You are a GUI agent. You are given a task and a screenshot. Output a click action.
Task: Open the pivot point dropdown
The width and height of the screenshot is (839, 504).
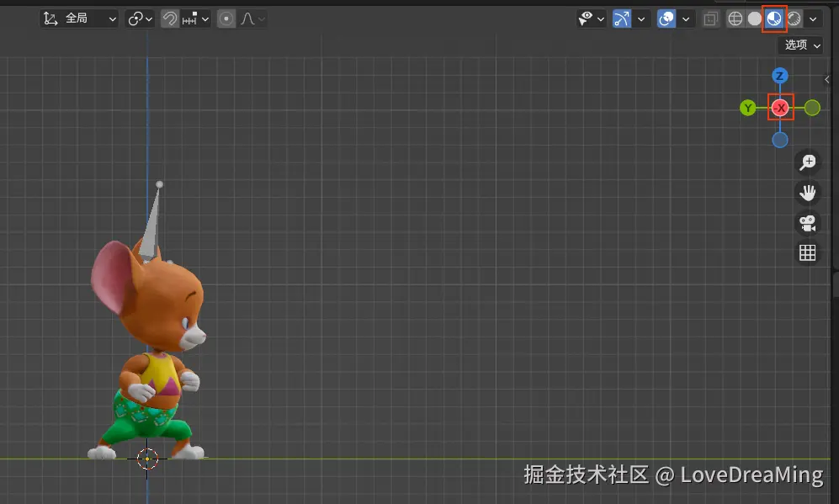click(140, 19)
